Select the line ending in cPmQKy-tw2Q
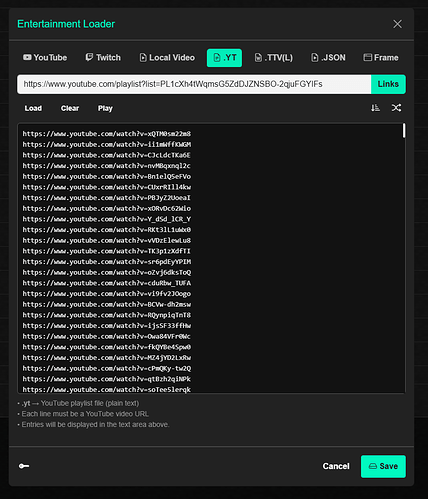428x499 pixels. tap(107, 368)
